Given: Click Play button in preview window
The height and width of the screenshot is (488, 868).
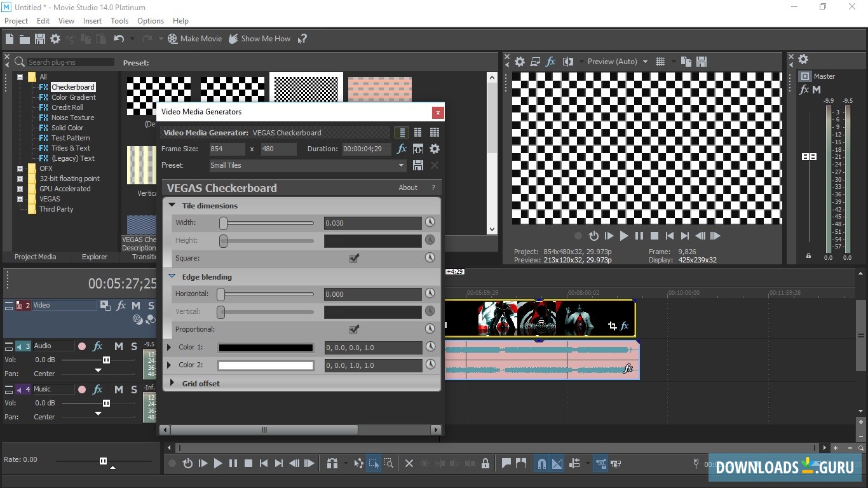Looking at the screenshot, I should [x=624, y=236].
